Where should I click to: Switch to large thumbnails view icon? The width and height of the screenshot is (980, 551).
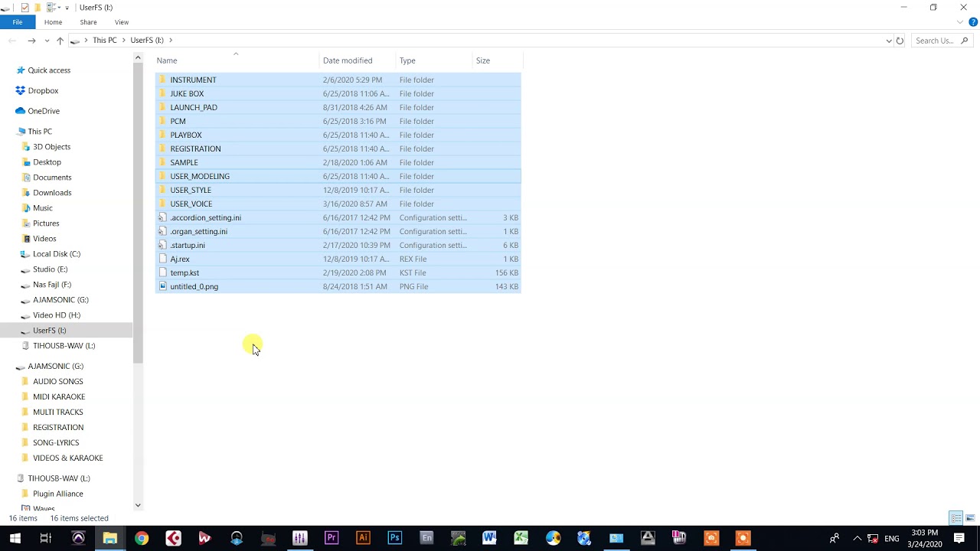pos(969,518)
